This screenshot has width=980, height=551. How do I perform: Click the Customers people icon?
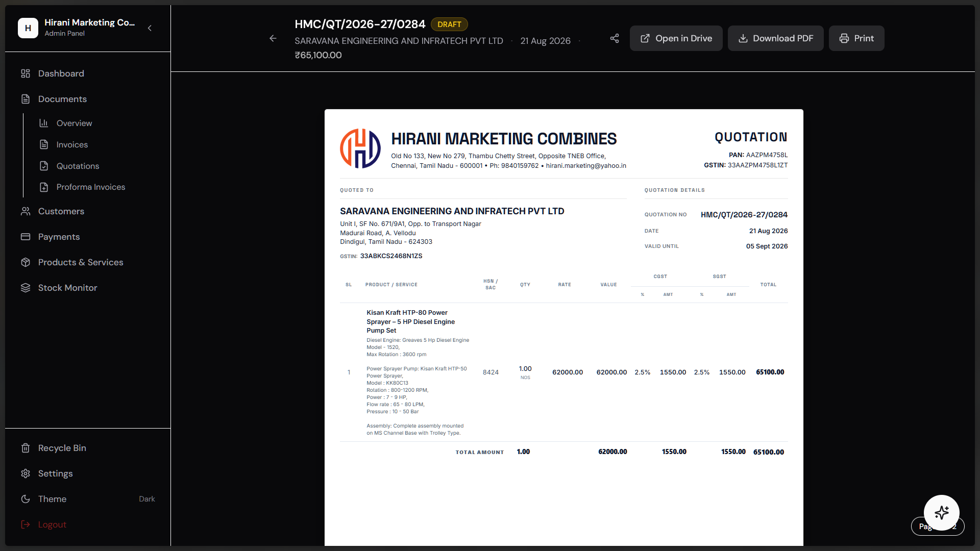coord(26,211)
